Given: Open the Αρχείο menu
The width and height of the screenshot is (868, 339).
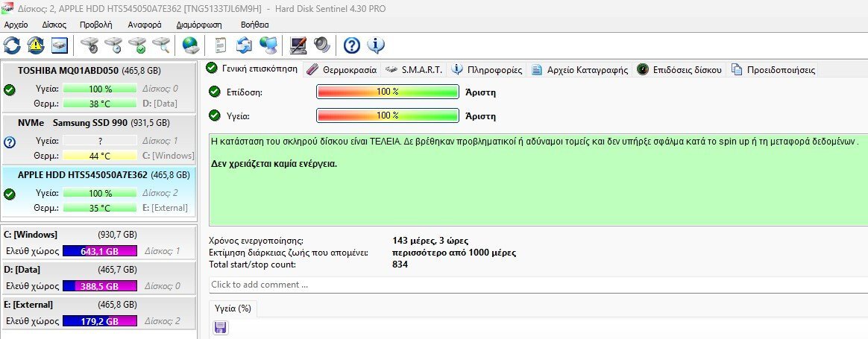Looking at the screenshot, I should (16, 25).
